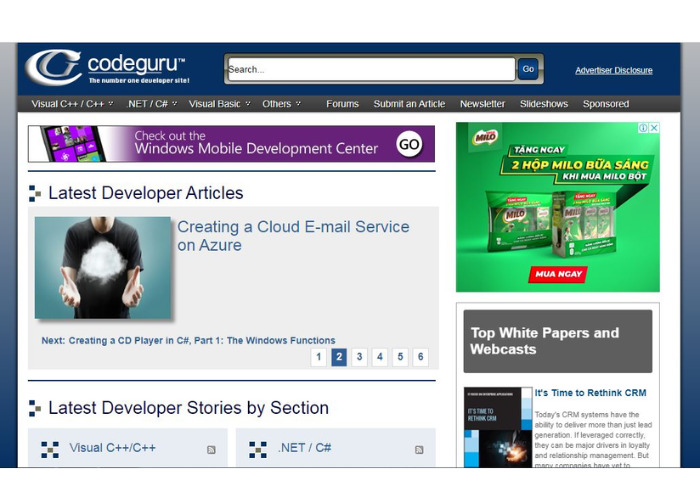
Task: Click RSS feed icon for Visual C++/C++
Action: [211, 450]
